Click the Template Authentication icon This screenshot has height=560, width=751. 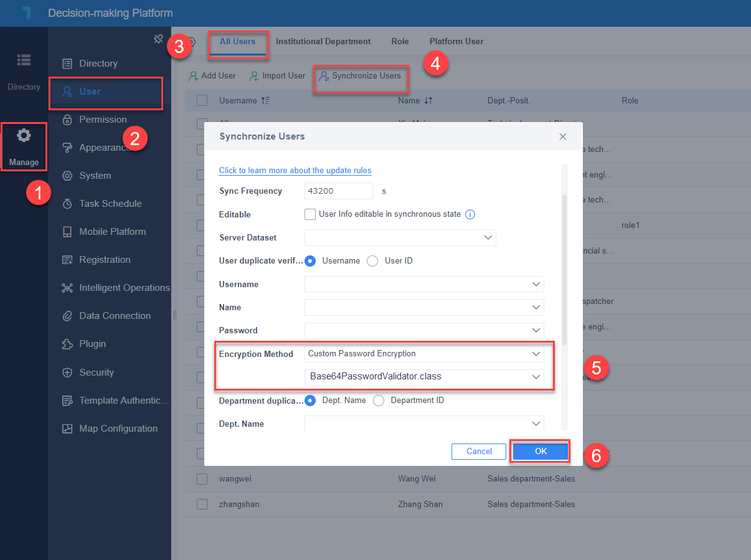67,401
